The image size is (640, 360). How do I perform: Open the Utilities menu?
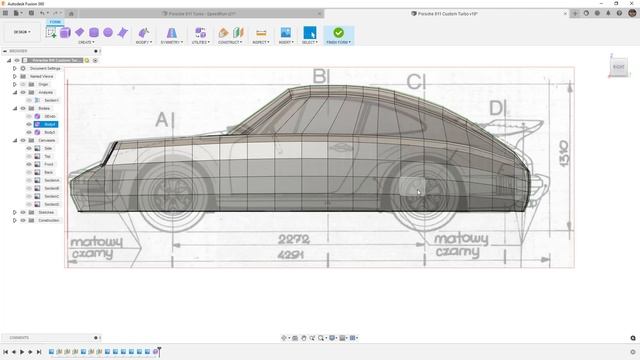200,42
